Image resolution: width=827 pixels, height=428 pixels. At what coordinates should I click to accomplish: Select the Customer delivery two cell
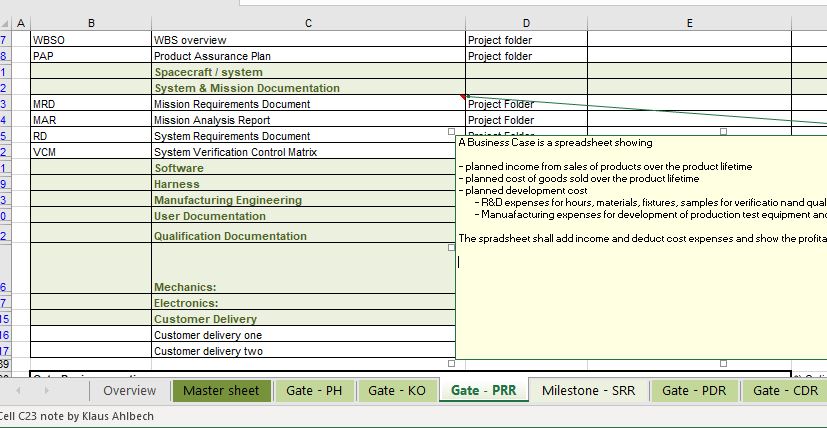tap(303, 350)
